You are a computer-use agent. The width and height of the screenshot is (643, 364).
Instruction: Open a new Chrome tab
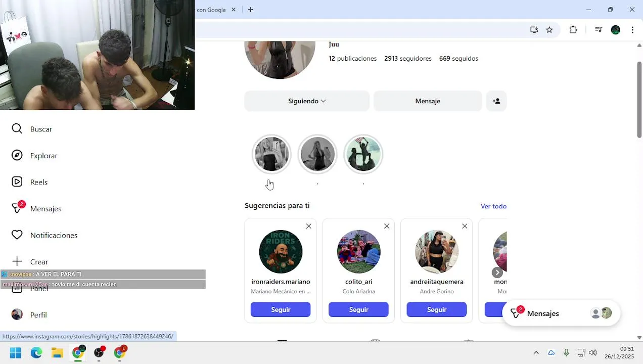250,10
